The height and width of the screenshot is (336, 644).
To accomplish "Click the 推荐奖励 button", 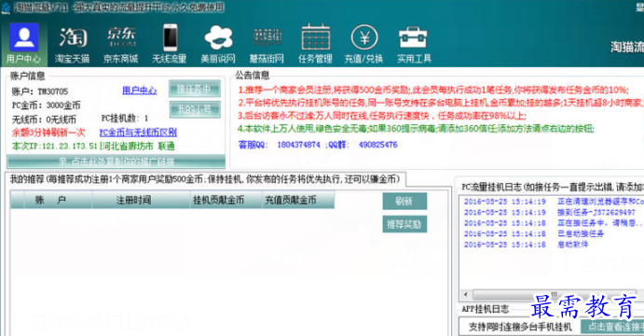I will click(404, 224).
